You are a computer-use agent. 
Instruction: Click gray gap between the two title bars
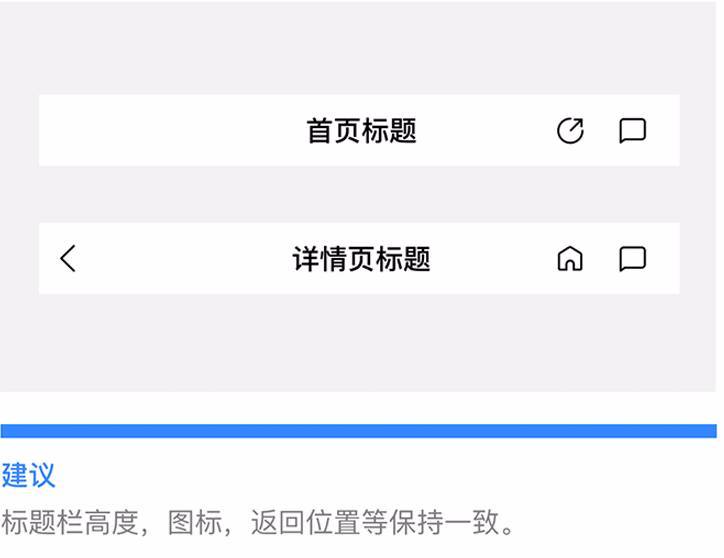[358, 194]
